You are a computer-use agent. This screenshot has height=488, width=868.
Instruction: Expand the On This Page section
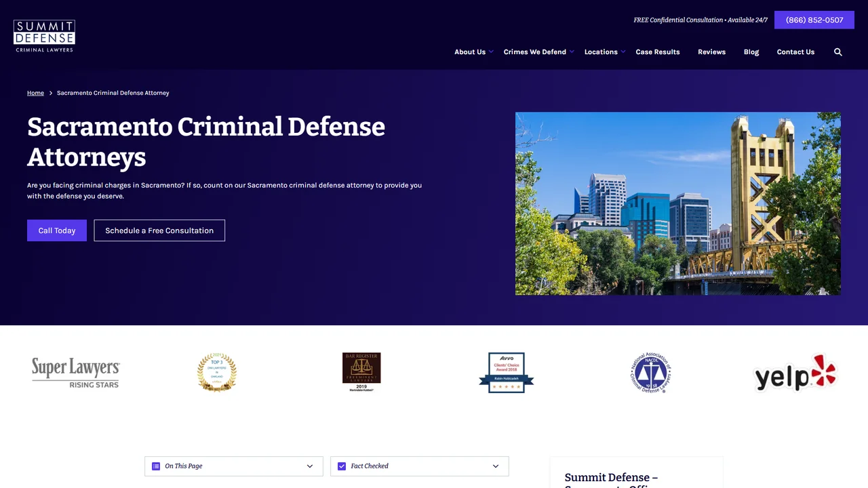click(234, 466)
